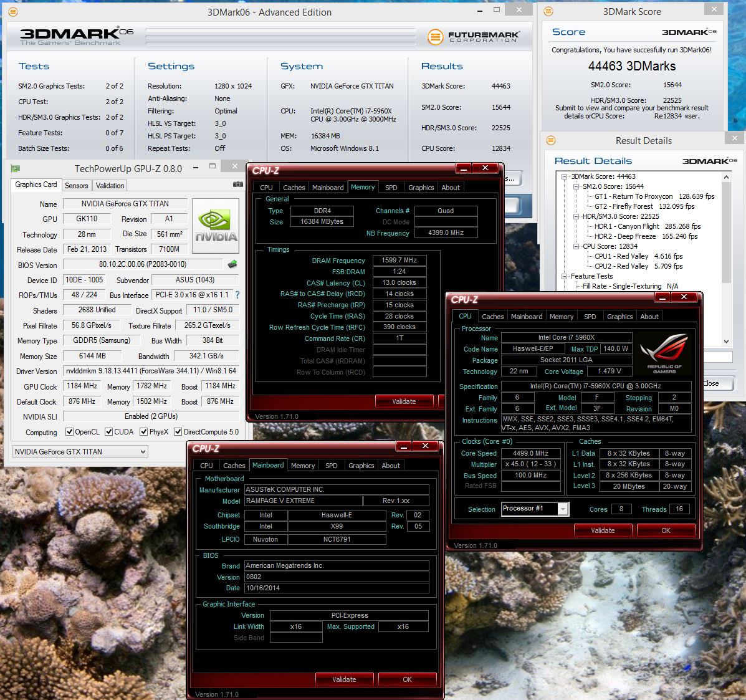Click Validate in CPU-Z Memory window
The width and height of the screenshot is (746, 700).
[404, 401]
